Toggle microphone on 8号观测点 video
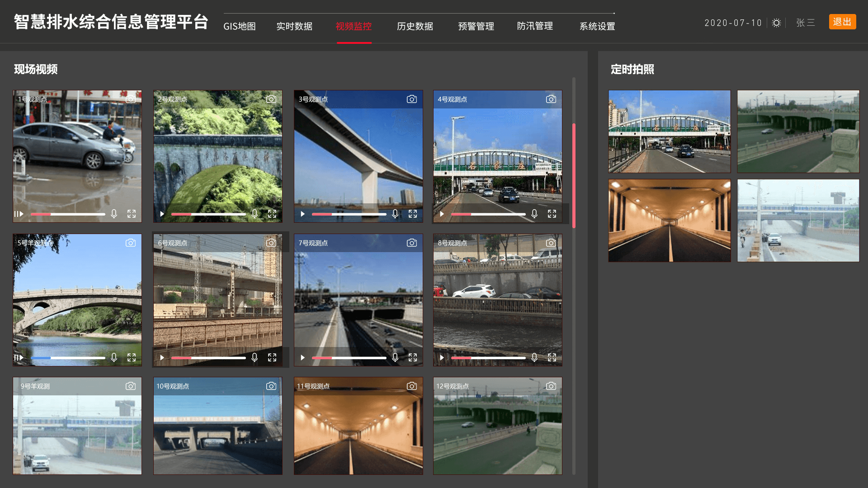This screenshot has height=488, width=868. (534, 357)
